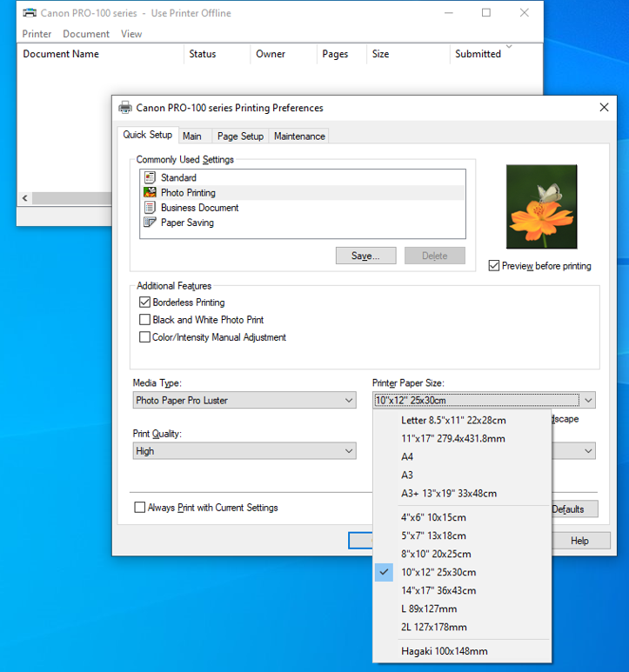
Task: Select Photo Printing in Commonly Used Settings
Action: pos(303,192)
